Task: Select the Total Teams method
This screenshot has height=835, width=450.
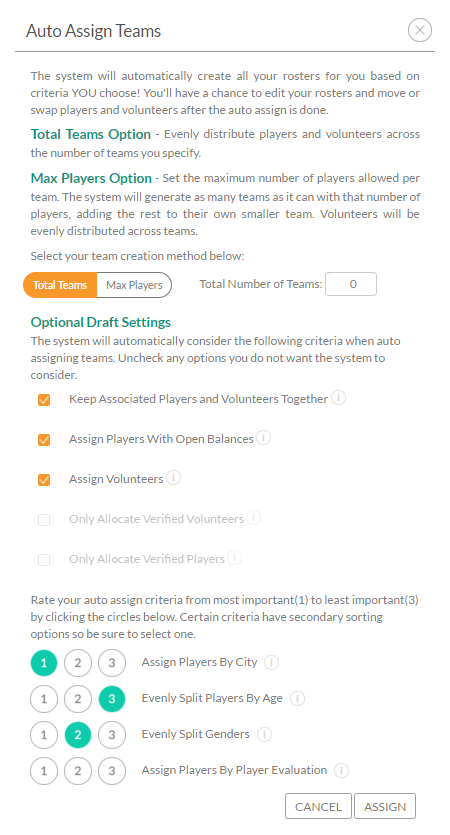Action: [60, 285]
